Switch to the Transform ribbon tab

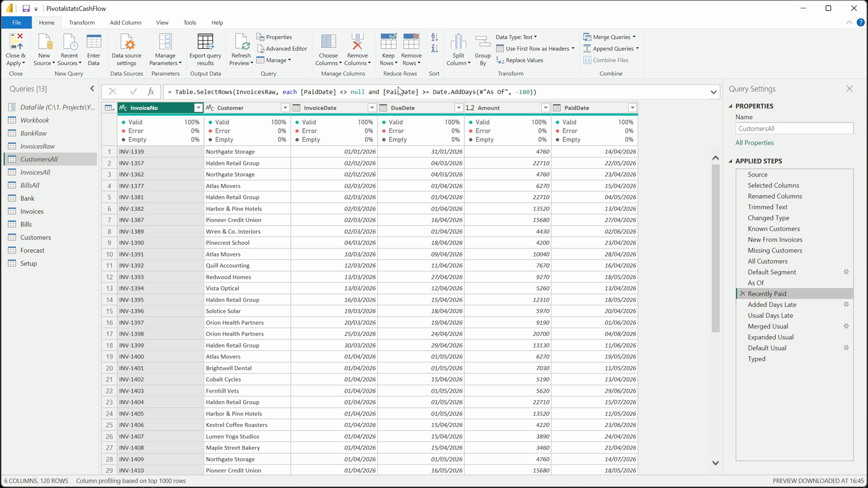click(82, 23)
